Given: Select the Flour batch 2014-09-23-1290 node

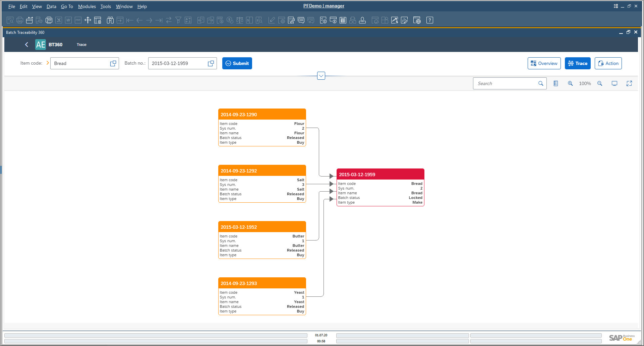Looking at the screenshot, I should coord(262,127).
